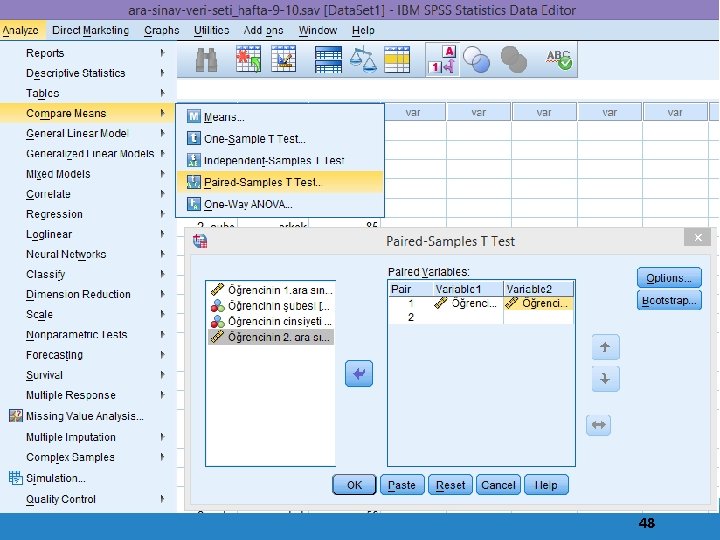Click the Missing Value Analysis icon
Screen dimensions: 720x540
[x=16, y=416]
